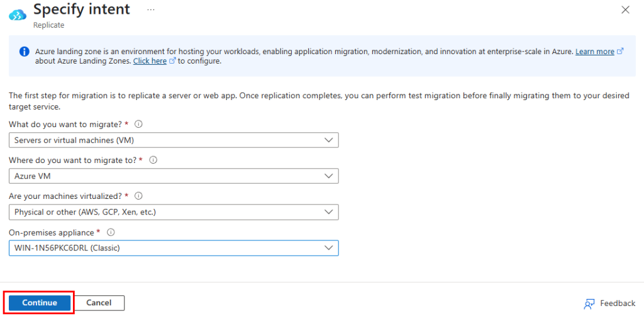The height and width of the screenshot is (316, 644).
Task: Click info icon beside What do you want to migrate
Action: 138,124
